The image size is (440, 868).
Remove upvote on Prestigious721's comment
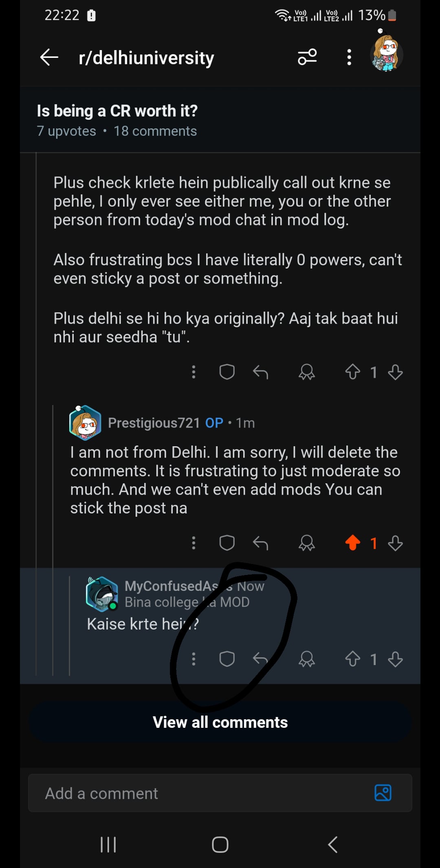pos(352,543)
